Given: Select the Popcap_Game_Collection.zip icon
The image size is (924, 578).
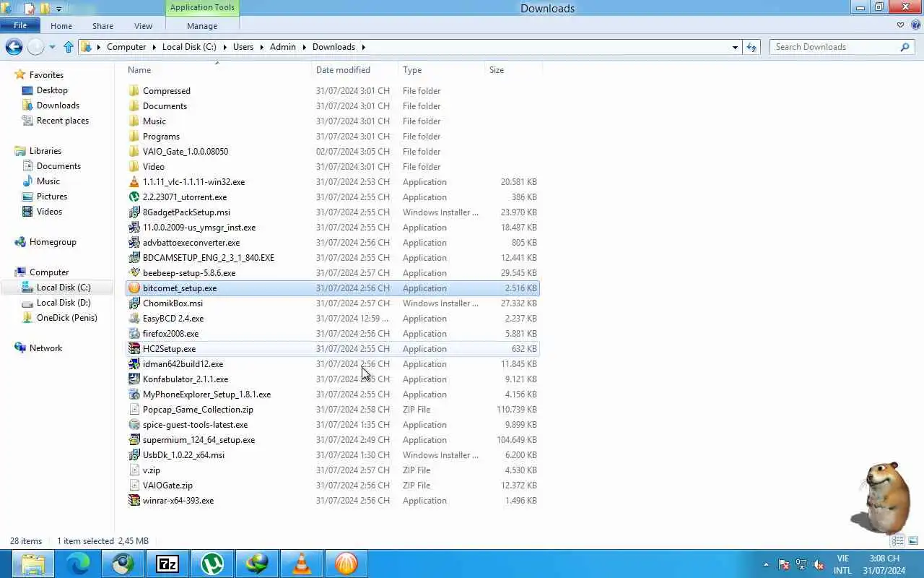Looking at the screenshot, I should tap(134, 410).
